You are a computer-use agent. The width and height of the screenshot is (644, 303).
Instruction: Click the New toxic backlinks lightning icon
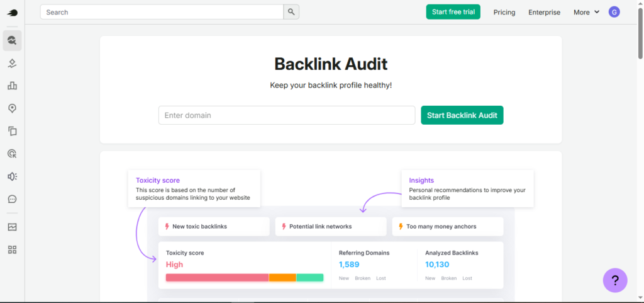pos(167,227)
